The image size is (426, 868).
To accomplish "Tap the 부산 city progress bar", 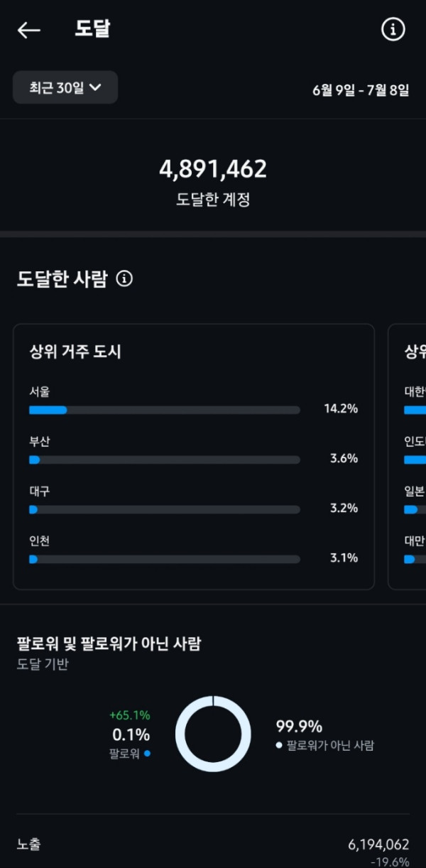I will click(164, 460).
